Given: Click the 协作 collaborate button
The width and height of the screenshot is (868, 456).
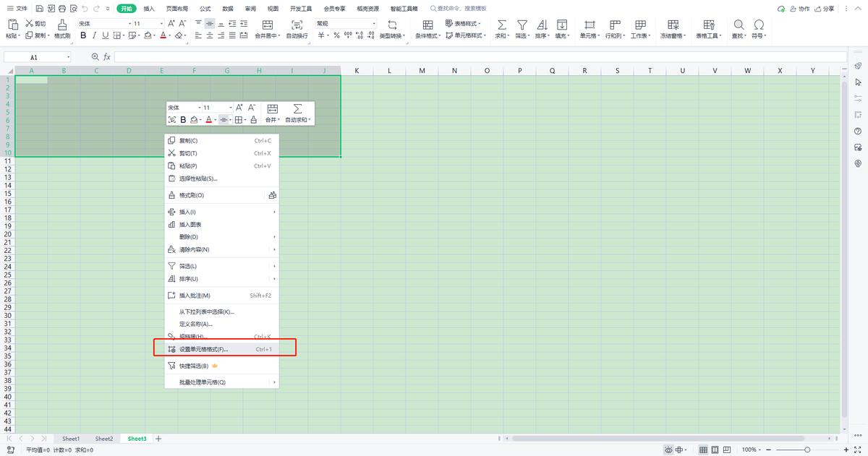Looking at the screenshot, I should point(799,9).
